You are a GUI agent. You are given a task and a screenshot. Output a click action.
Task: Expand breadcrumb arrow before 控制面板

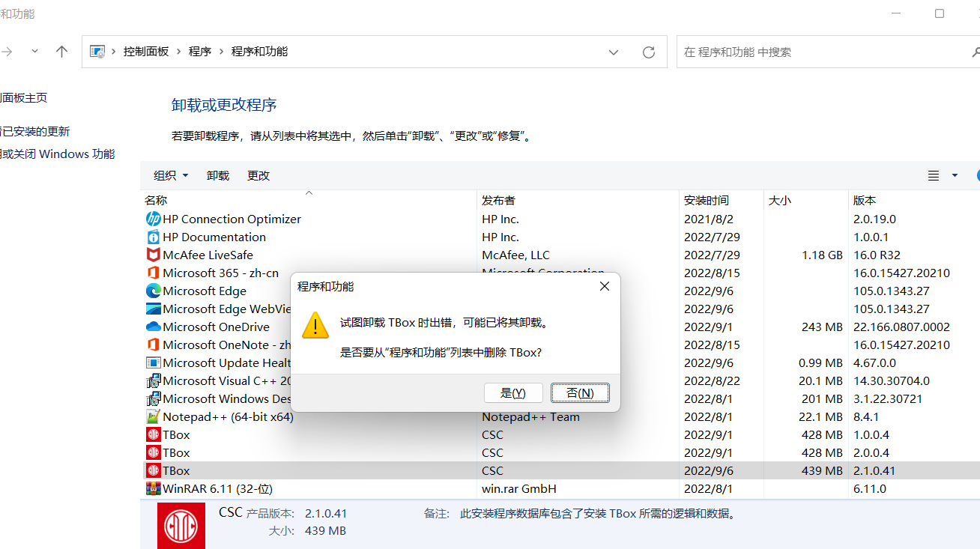coord(115,52)
